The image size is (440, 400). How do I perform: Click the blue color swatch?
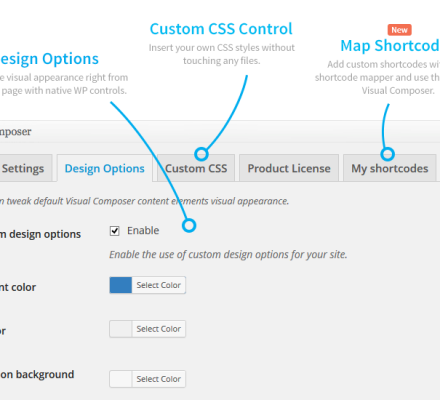tap(121, 285)
